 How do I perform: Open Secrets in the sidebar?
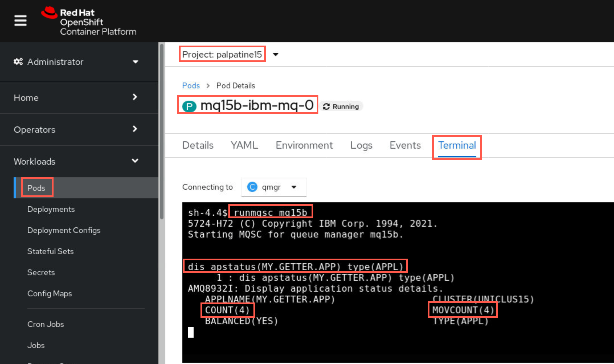(41, 272)
